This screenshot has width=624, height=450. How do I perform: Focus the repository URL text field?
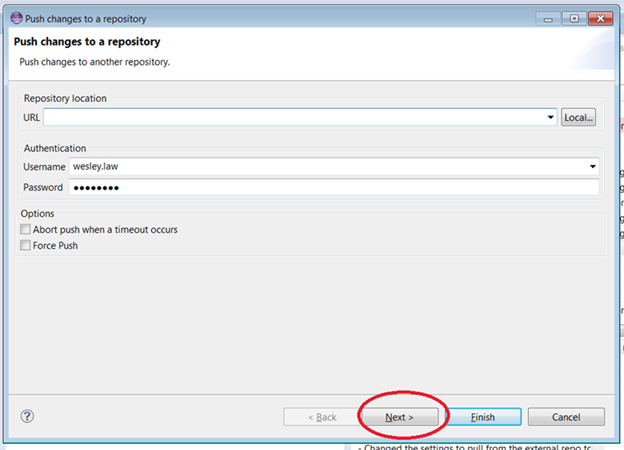point(295,118)
